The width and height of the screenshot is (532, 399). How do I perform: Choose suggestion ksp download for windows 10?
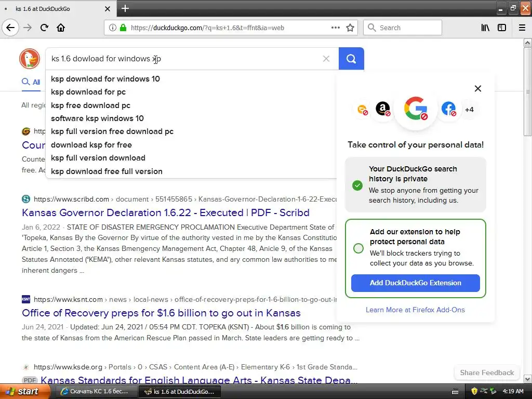pyautogui.click(x=191, y=79)
